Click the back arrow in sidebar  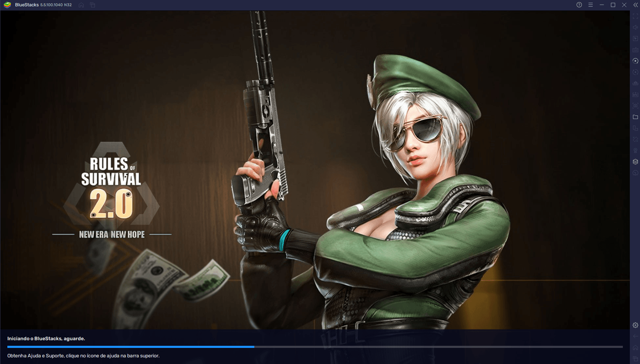[635, 336]
